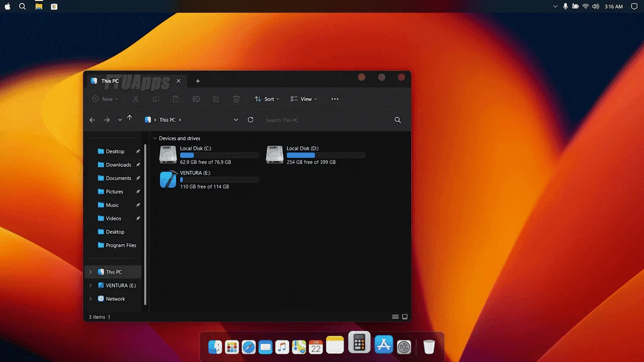The width and height of the screenshot is (644, 362).
Task: Open Calendar in the dock
Action: coord(316,347)
